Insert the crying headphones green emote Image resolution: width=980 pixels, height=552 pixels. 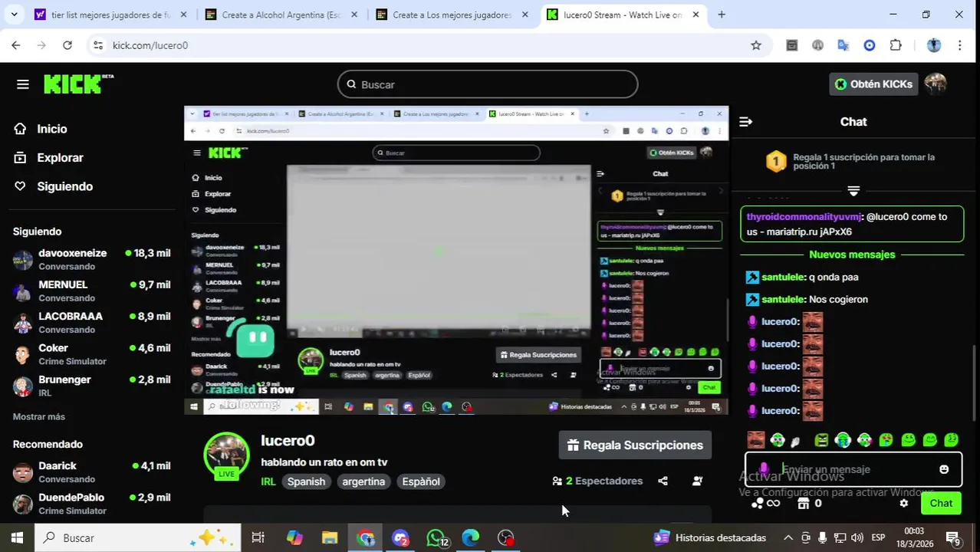point(843,440)
